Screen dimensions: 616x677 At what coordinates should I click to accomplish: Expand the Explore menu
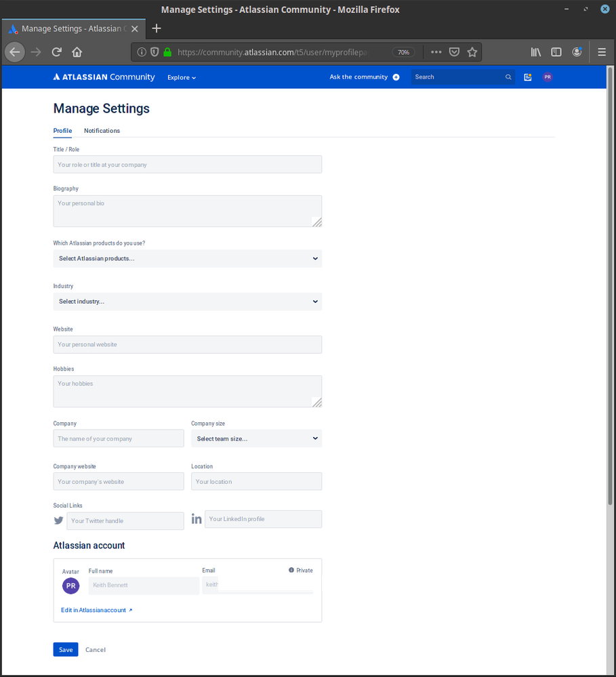tap(182, 77)
